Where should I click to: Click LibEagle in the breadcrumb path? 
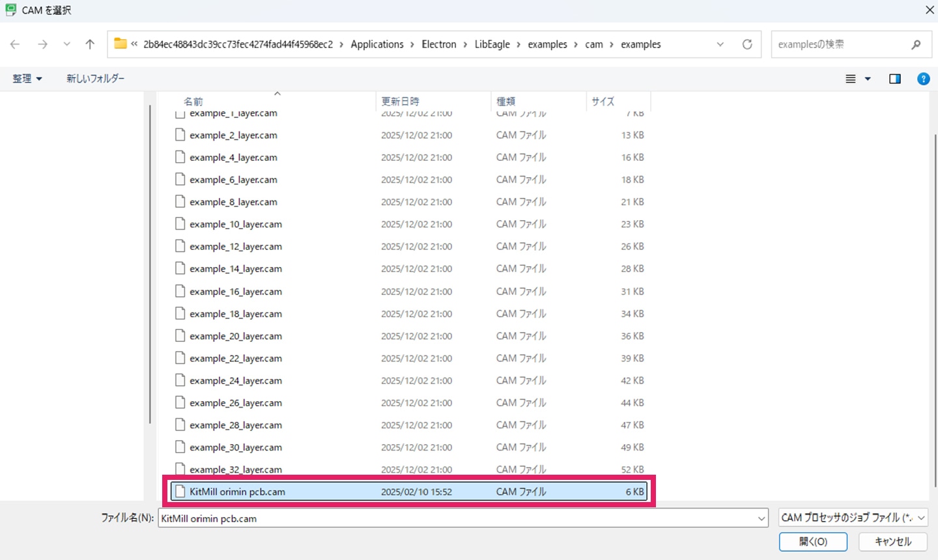[492, 44]
